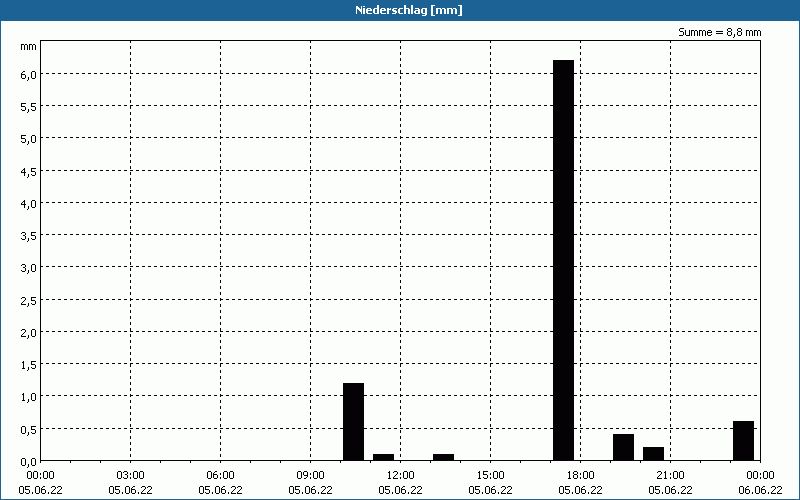This screenshot has height=500, width=800.
Task: Select the 1,2 mm bar after 10:00
Action: (x=353, y=421)
